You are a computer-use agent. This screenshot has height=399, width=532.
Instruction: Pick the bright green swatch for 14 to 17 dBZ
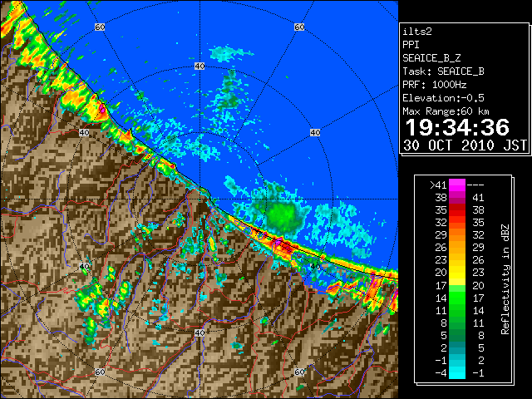pos(457,298)
